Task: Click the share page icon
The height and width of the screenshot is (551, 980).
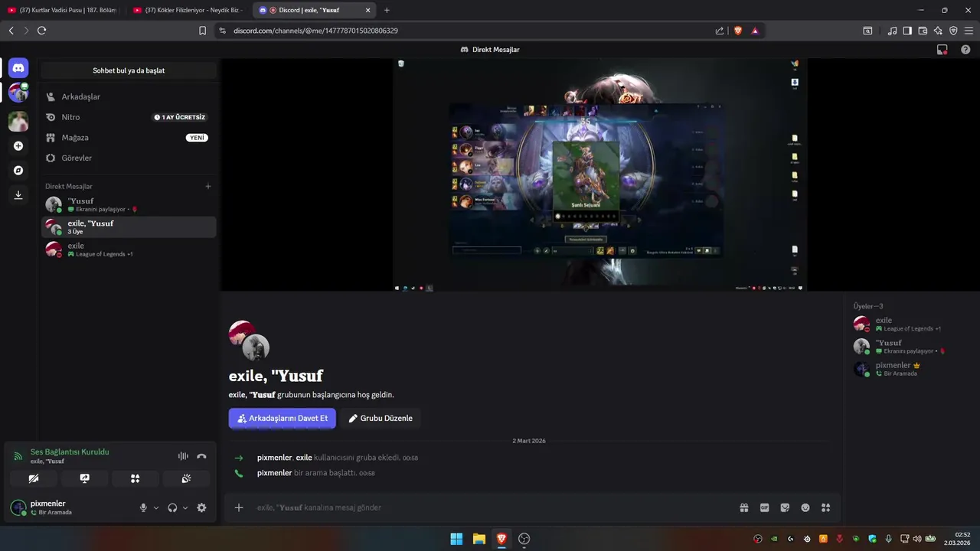Action: pyautogui.click(x=720, y=31)
